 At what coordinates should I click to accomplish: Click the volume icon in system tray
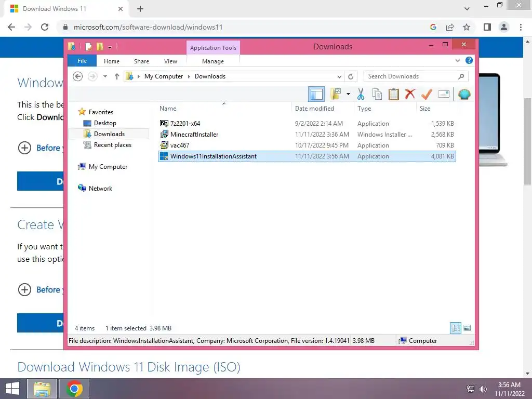[483, 389]
